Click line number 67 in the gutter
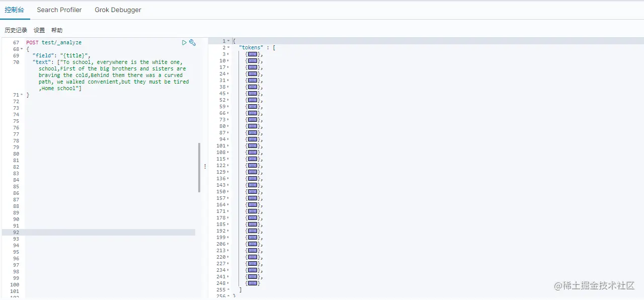644x300 pixels. (x=16, y=43)
